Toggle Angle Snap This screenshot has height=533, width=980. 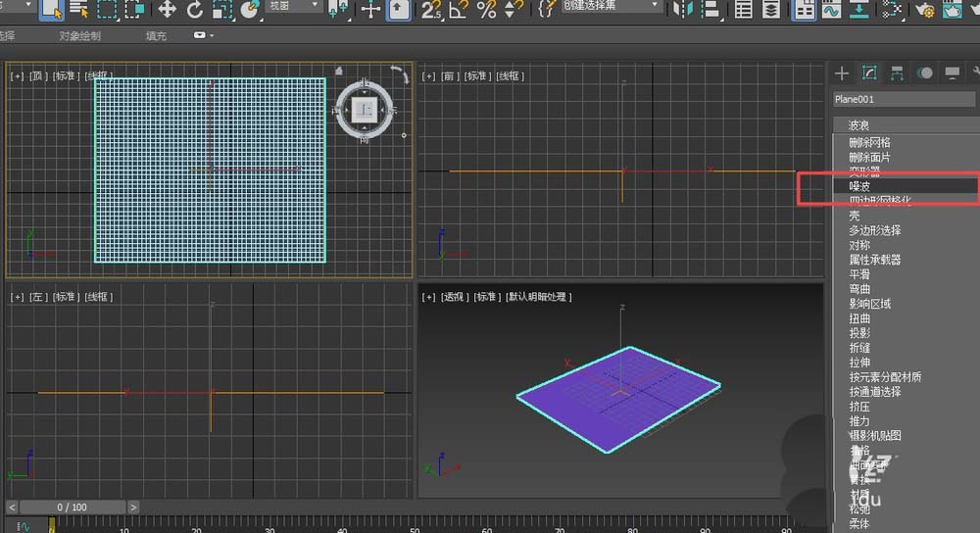[458, 9]
